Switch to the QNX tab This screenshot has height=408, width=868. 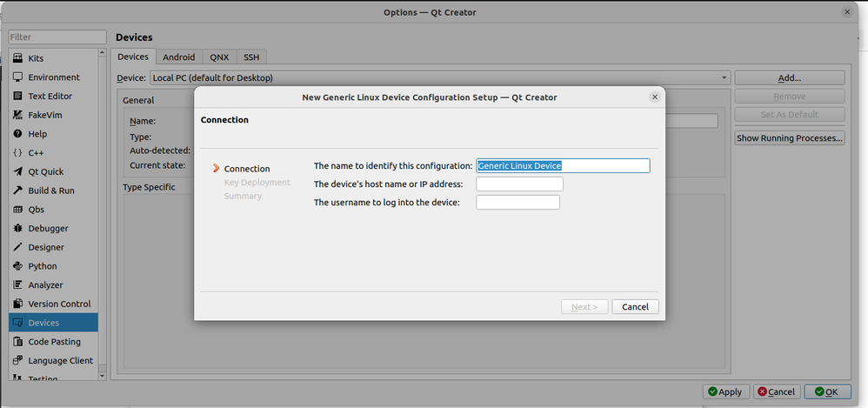(219, 57)
